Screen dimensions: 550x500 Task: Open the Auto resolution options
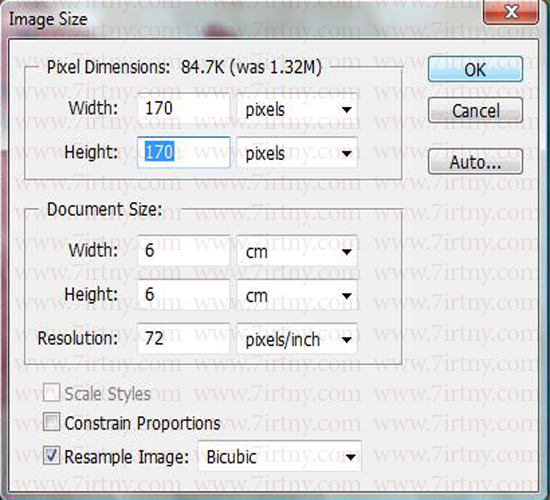point(475,162)
